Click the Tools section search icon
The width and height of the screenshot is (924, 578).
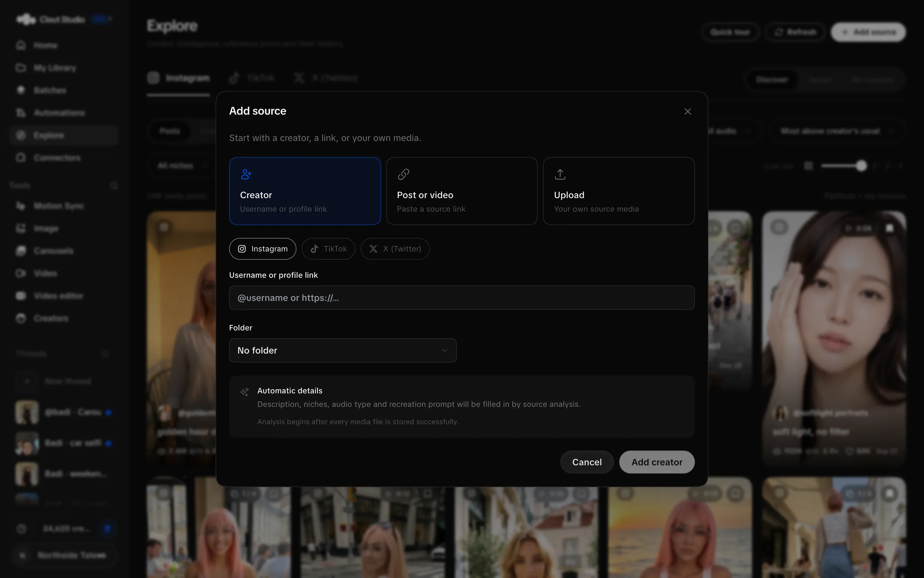click(x=114, y=186)
